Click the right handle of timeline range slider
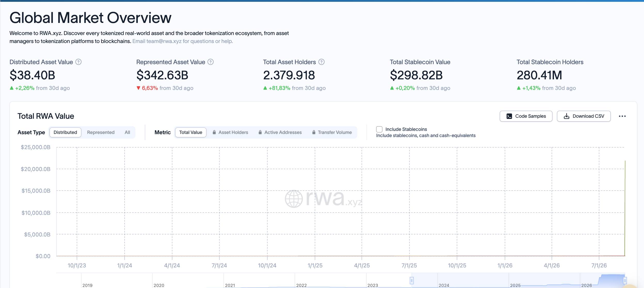Screen dimensions: 644x288 pos(625,281)
